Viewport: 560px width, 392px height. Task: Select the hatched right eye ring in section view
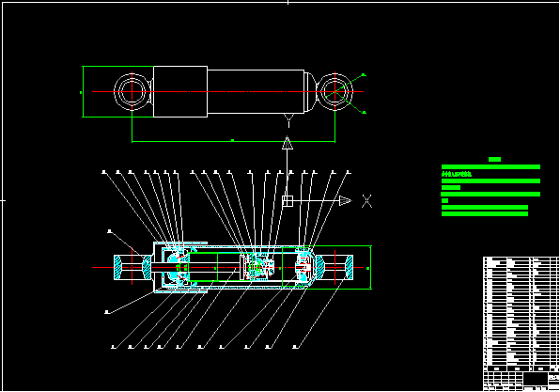(334, 267)
